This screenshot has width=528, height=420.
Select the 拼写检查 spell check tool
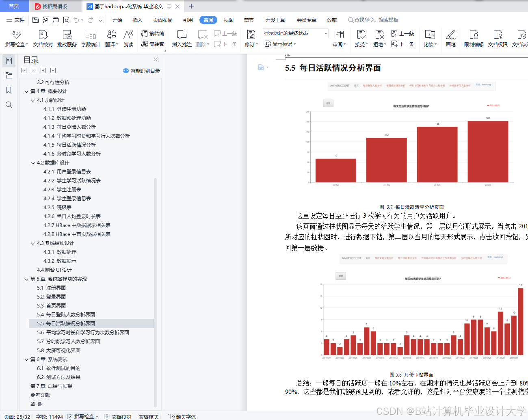click(17, 39)
